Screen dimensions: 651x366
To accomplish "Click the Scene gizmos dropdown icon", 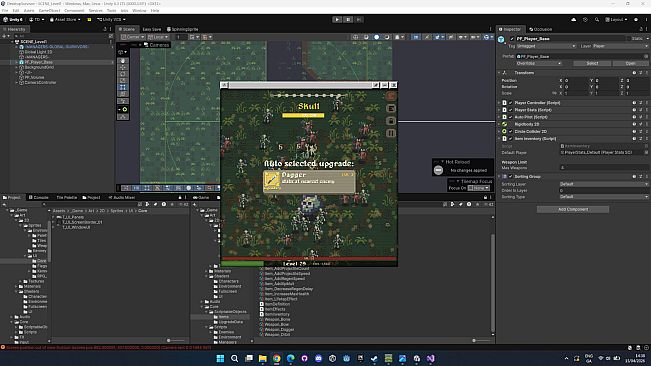I will click(487, 37).
